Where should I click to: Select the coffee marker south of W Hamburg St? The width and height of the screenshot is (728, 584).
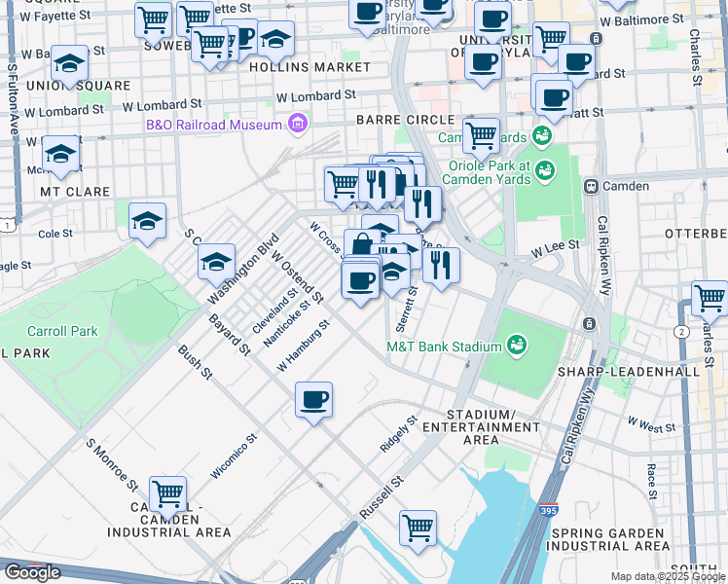tap(313, 401)
